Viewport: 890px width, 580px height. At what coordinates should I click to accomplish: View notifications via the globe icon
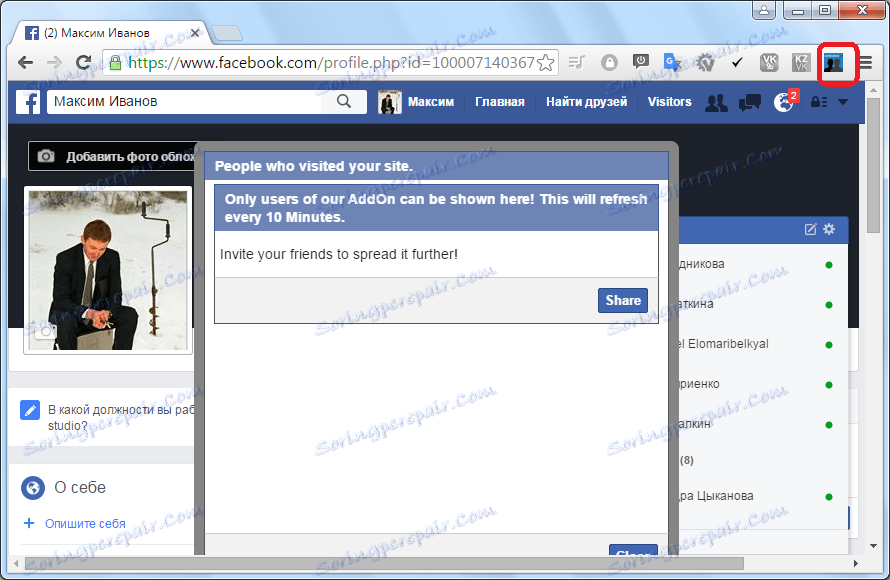coord(783,102)
